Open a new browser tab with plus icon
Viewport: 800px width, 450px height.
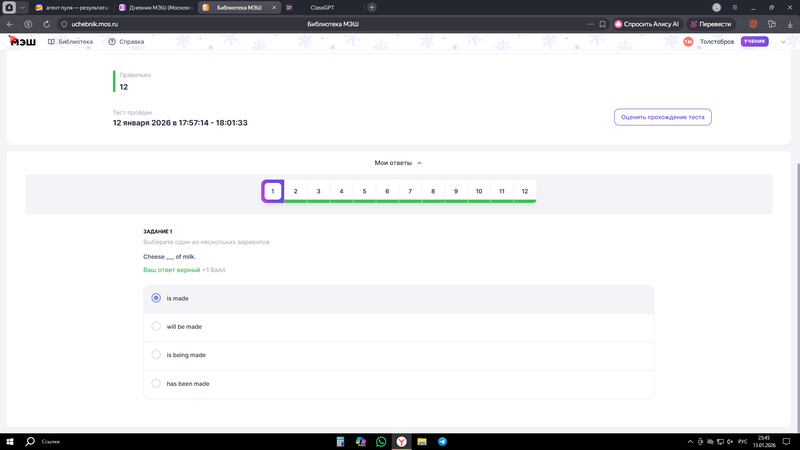pos(372,7)
